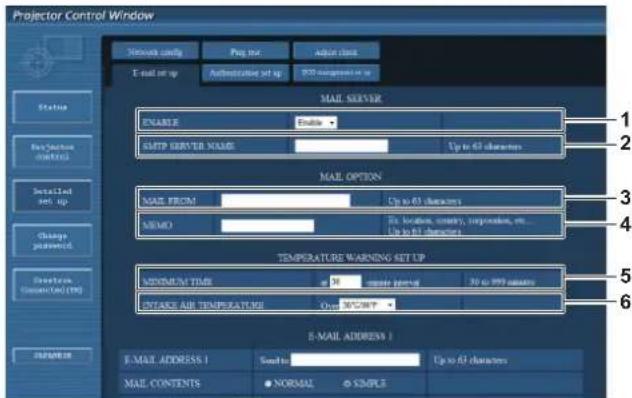632x398 pixels.
Task: Click the Projector Control Window title
Action: point(83,16)
